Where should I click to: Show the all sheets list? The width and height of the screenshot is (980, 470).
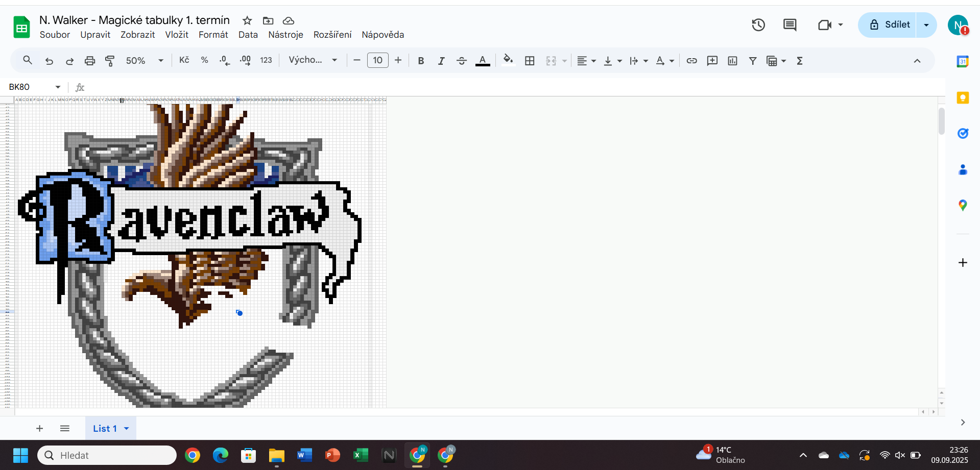click(64, 428)
